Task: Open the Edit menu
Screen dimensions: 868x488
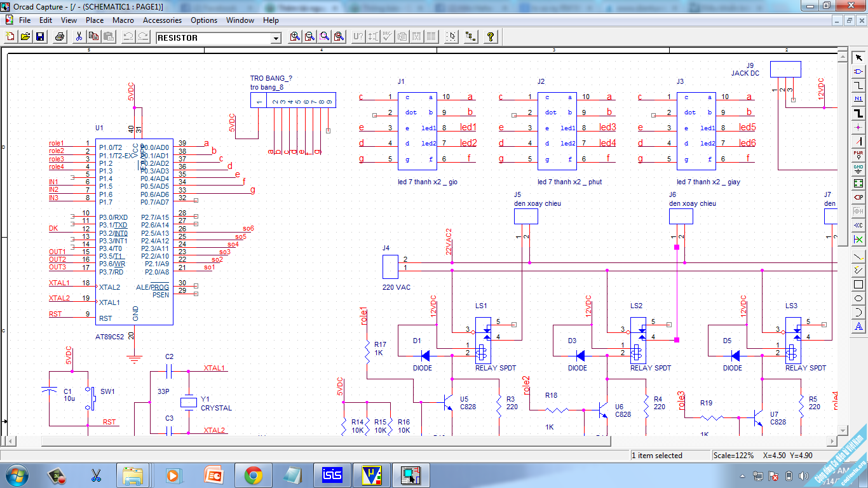Action: click(46, 20)
